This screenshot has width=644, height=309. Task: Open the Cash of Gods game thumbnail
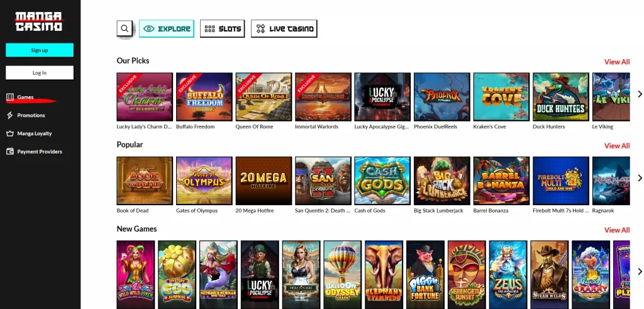tap(382, 181)
